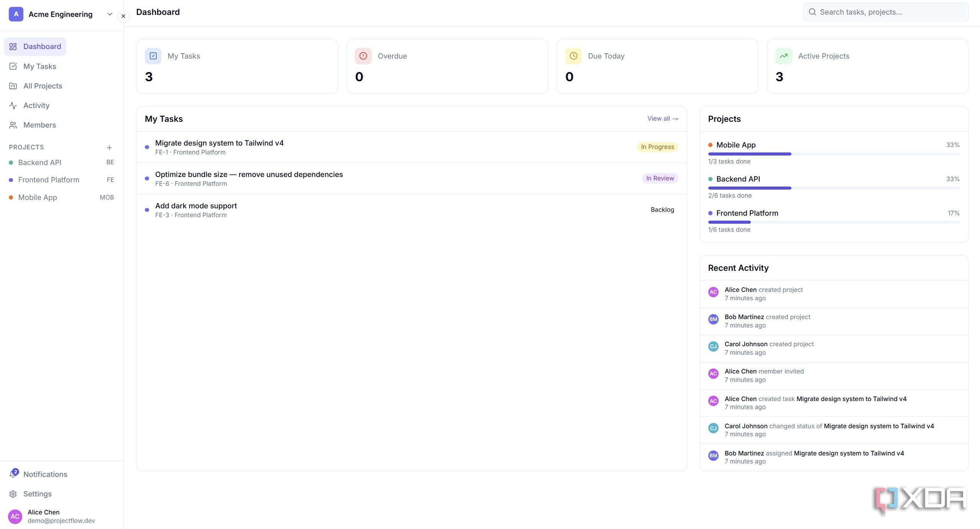Open the Acme Engineering workspace dropdown
Viewport: 980px width, 529px height.
click(110, 14)
